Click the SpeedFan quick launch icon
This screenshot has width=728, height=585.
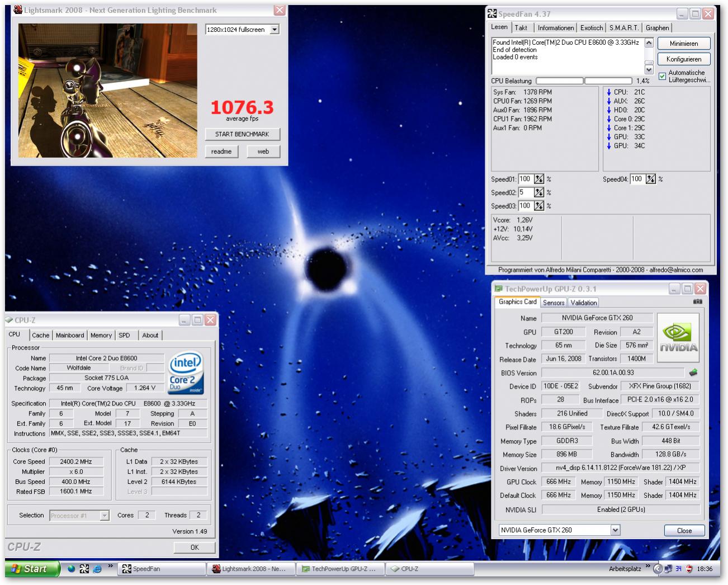84,569
